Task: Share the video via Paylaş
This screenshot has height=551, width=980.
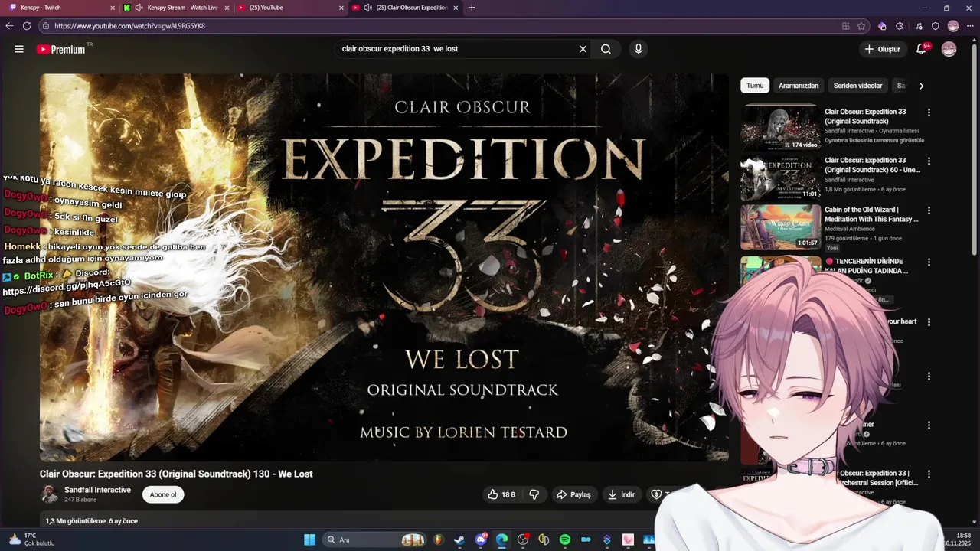Action: point(573,494)
